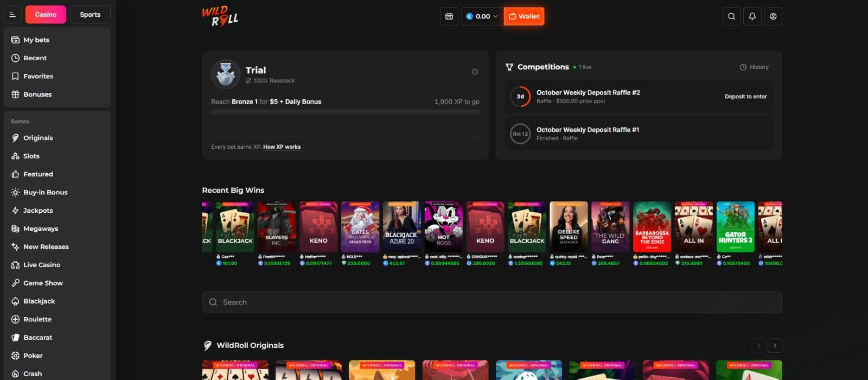The image size is (868, 380).
Task: Open the Barbarossa Beyond the Edge thumbnail
Action: coord(652,227)
